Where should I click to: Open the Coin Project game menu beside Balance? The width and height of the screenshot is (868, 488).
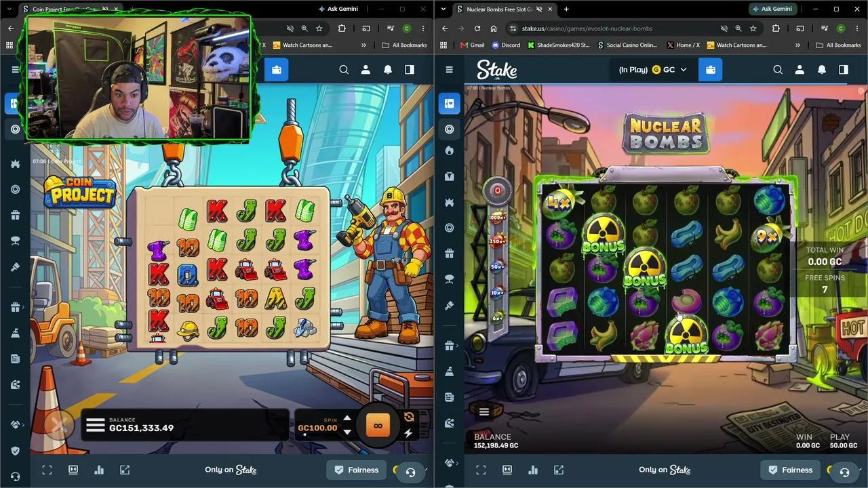[95, 425]
